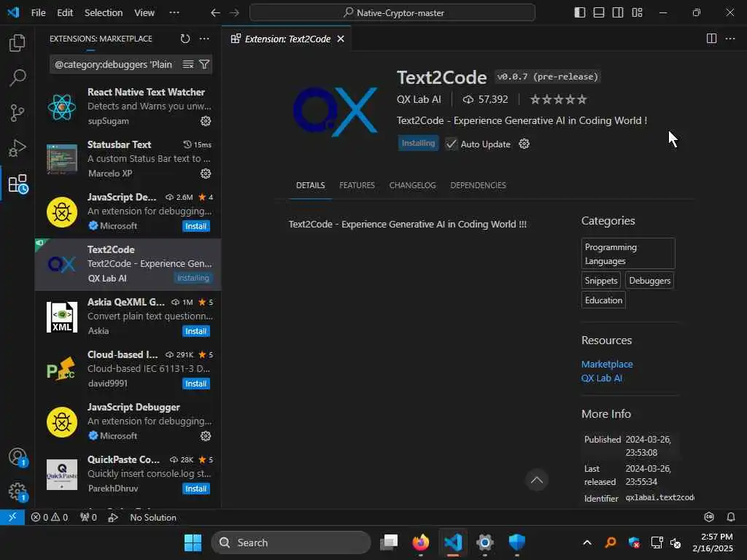Expand the hidden menu bar items
Viewport: 747px width, 560px height.
click(x=174, y=13)
